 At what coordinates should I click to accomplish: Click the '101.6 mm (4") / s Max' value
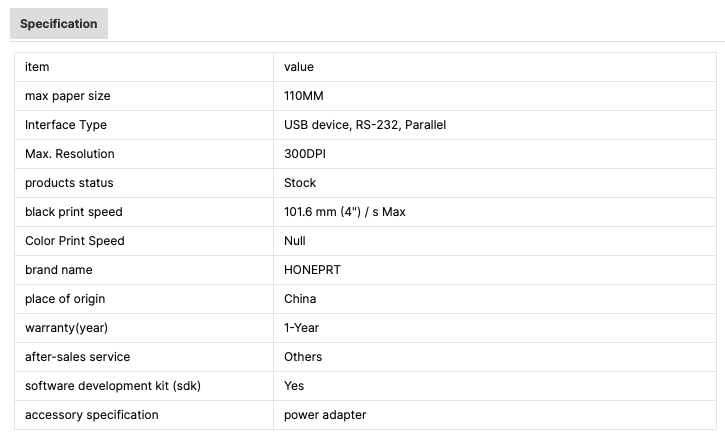(345, 212)
